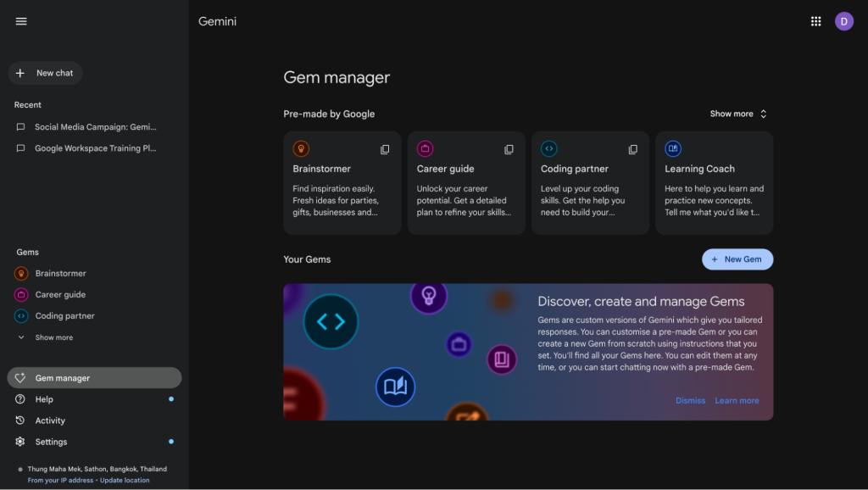Expand Show more pre-made gems
868x490 pixels.
(738, 114)
